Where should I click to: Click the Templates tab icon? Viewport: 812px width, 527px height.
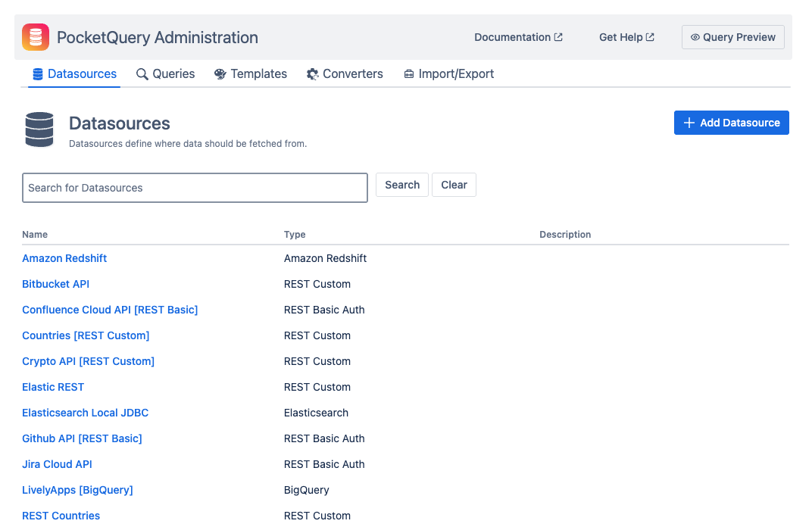(220, 73)
